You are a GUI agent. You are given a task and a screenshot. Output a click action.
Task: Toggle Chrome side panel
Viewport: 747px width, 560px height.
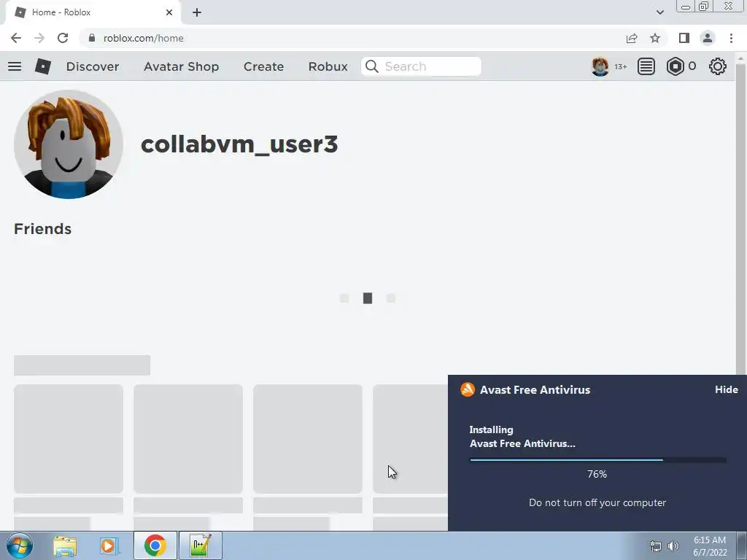684,38
